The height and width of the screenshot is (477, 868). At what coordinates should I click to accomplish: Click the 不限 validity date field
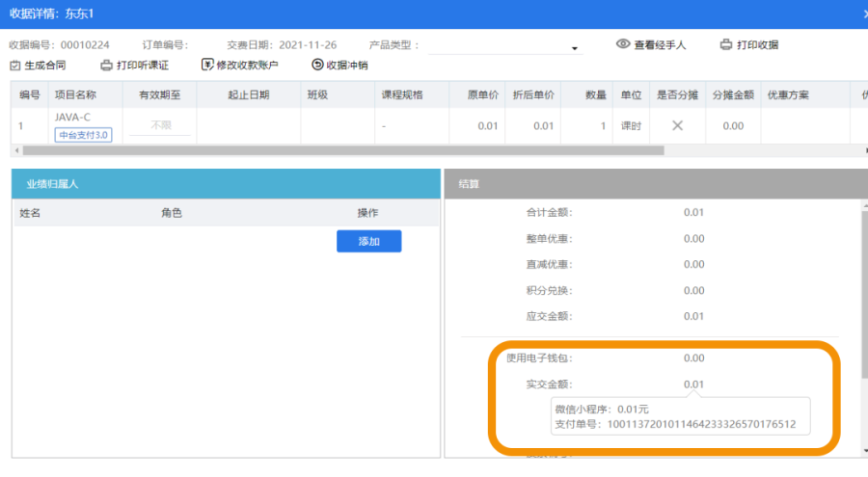[x=160, y=126]
